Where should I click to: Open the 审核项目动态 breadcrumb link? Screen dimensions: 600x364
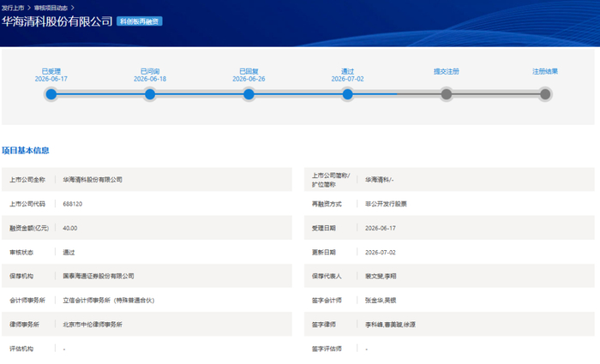(51, 8)
